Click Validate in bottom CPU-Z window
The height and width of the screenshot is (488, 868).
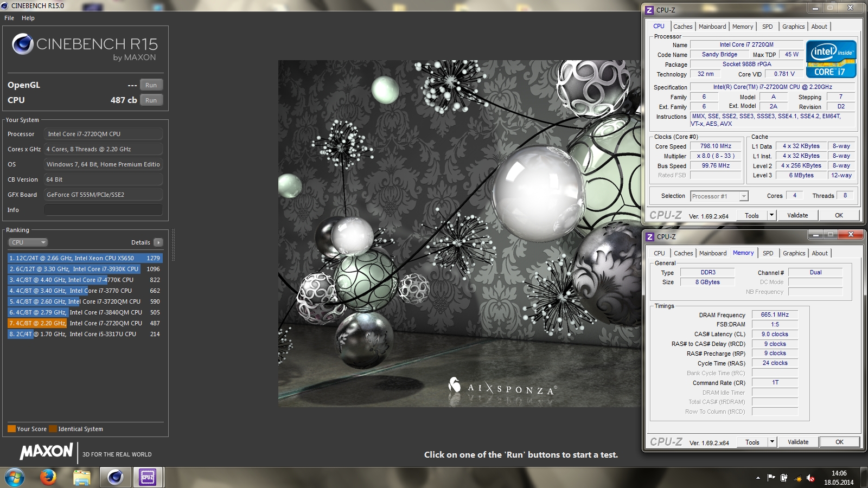click(798, 442)
